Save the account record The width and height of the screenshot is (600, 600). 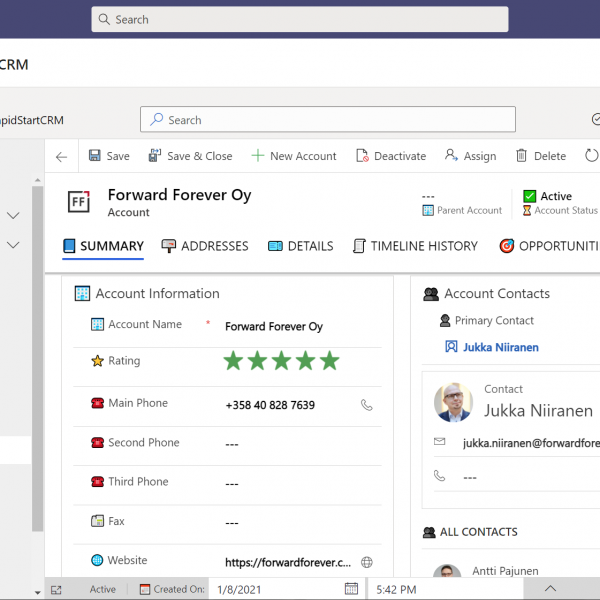tap(109, 156)
